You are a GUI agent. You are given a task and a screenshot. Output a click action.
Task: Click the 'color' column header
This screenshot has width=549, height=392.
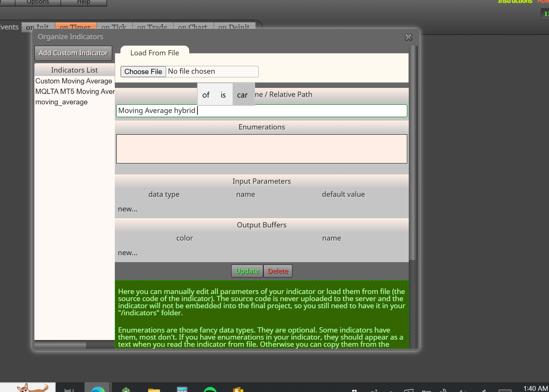pyautogui.click(x=184, y=238)
